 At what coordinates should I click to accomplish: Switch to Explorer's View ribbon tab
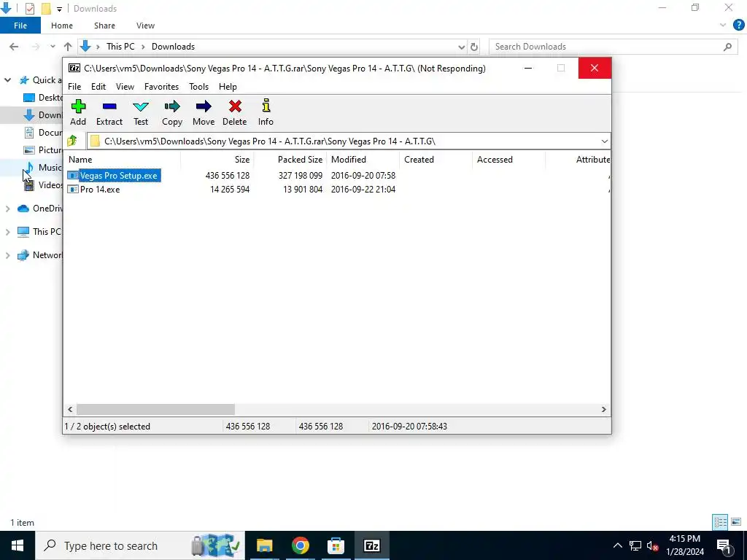click(145, 26)
